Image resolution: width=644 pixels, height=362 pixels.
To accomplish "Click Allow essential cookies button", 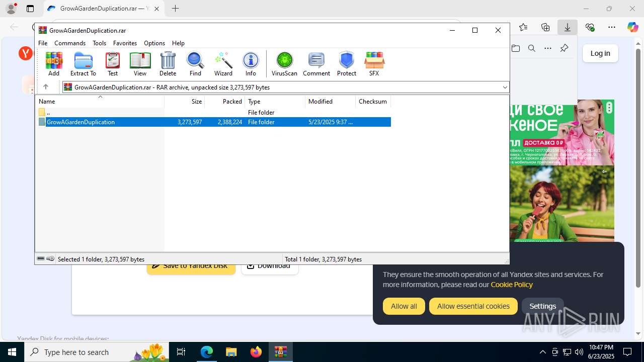I will point(473,306).
